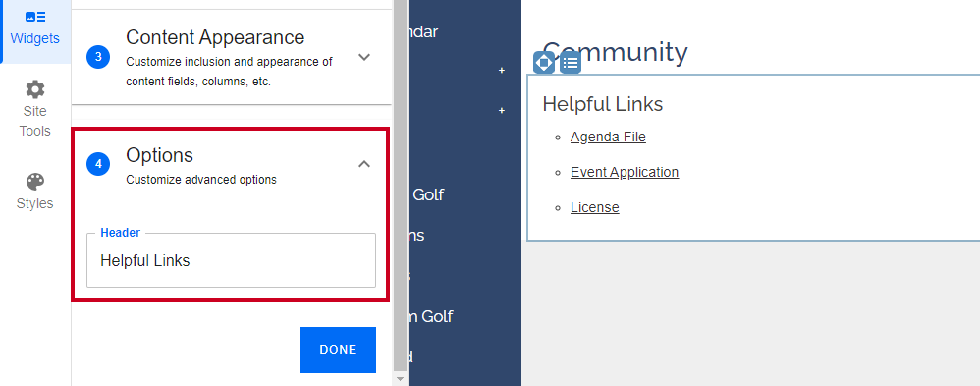Open the Agenda File link
980x386 pixels.
608,137
